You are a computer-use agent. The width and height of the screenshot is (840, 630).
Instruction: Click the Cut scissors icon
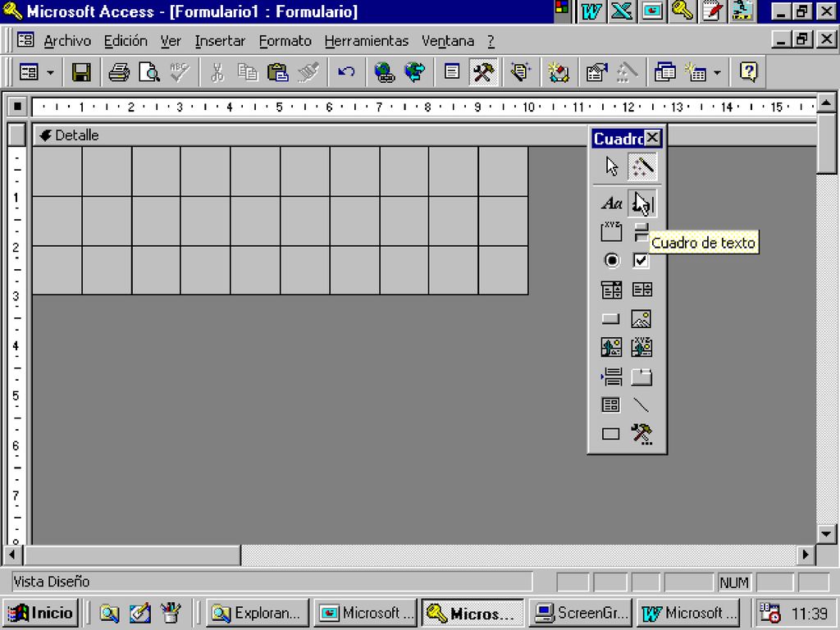click(x=217, y=72)
